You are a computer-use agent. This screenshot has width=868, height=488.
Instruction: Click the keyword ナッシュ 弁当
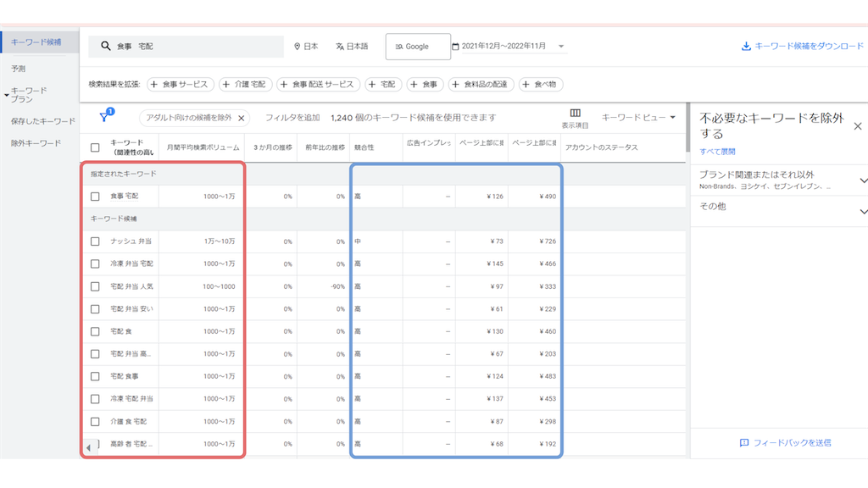pos(131,241)
